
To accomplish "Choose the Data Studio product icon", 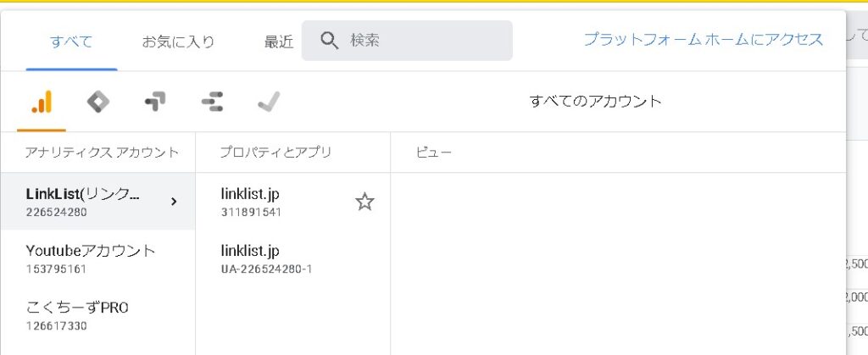I will pos(212,102).
